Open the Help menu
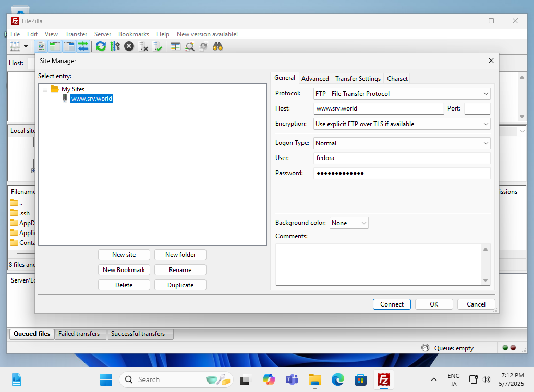534x392 pixels. click(x=163, y=34)
